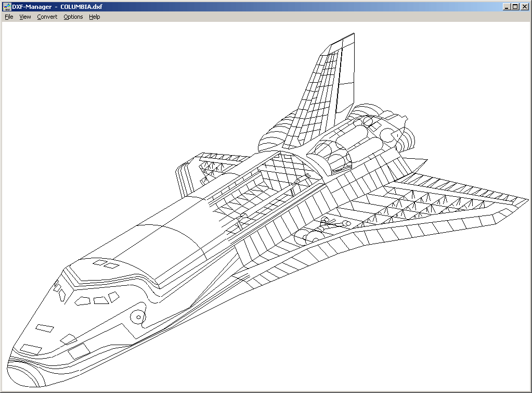Viewport: 532px width, 393px height.
Task: Open the Convert menu
Action: (x=47, y=17)
